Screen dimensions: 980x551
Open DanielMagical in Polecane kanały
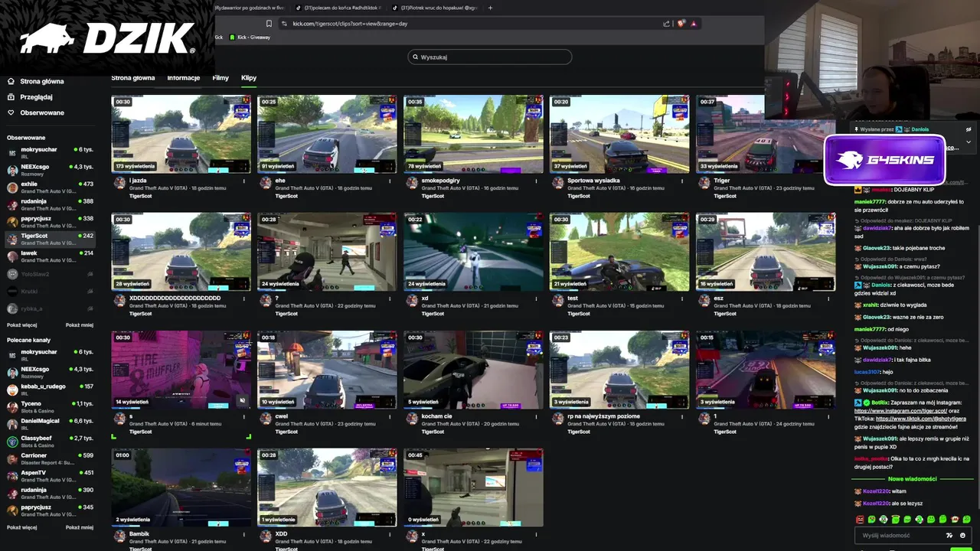tap(50, 424)
